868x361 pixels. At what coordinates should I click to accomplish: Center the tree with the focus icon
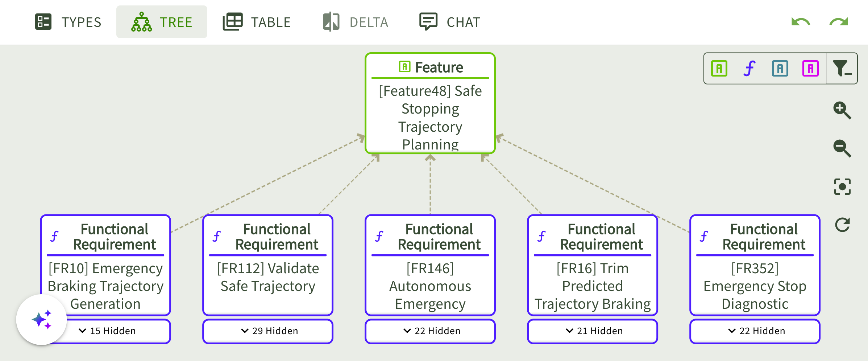[x=842, y=186]
